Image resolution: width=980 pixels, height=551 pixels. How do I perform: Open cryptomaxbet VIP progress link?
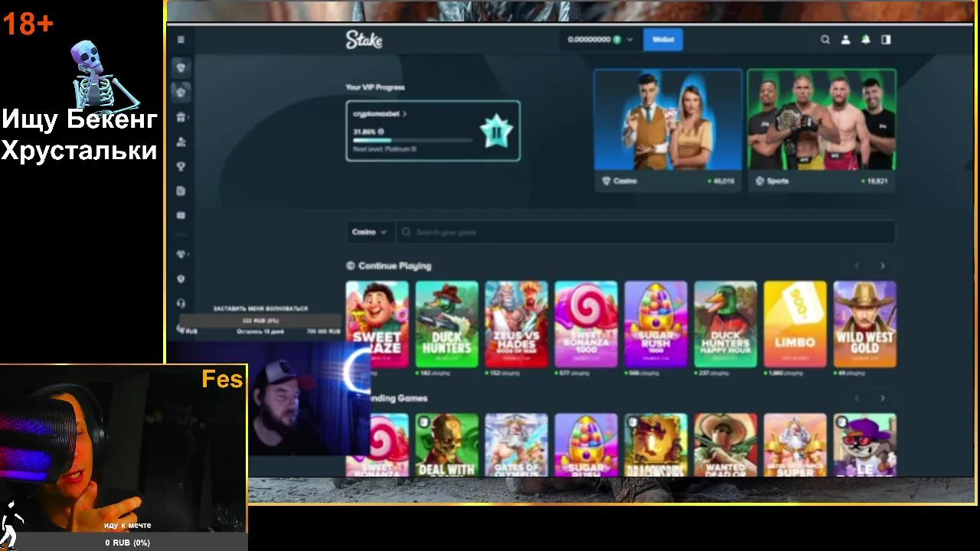coord(380,114)
